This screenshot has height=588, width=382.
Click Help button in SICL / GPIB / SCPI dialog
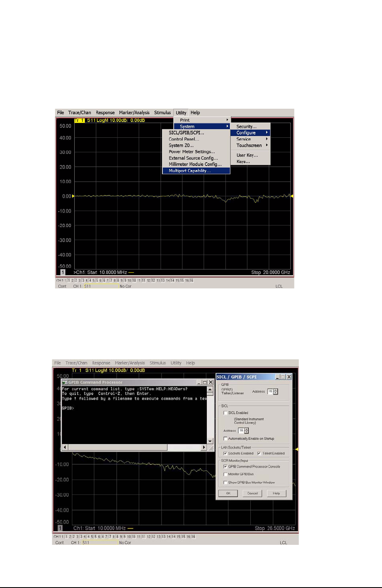277,493
